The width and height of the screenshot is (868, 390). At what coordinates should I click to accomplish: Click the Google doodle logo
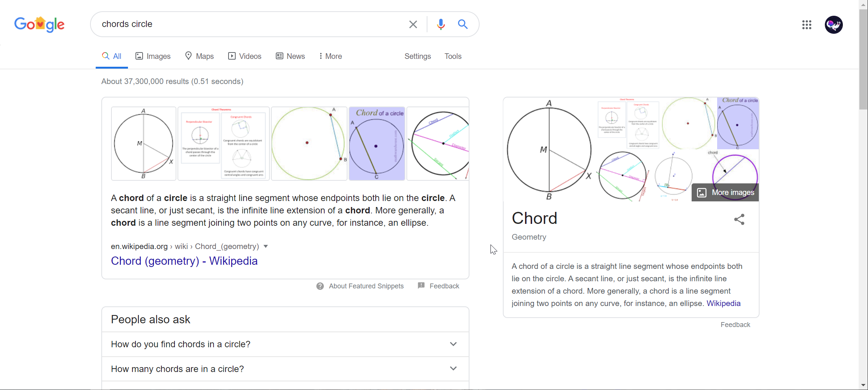click(39, 24)
